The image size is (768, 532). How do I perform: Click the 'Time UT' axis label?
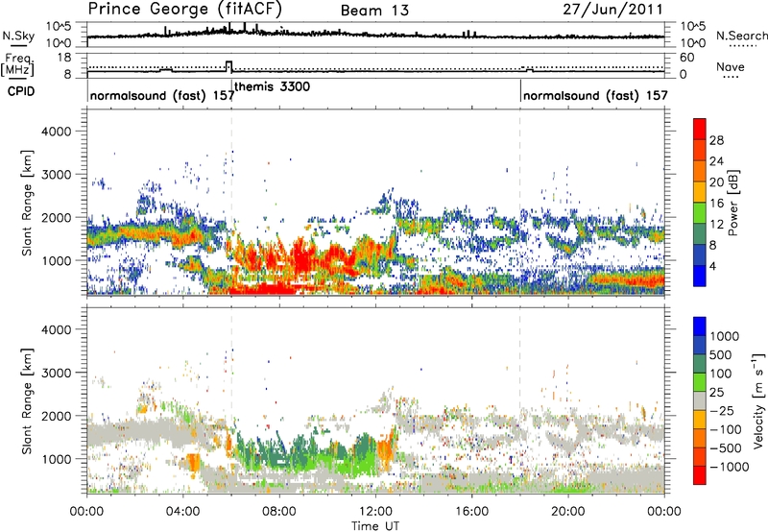375,525
